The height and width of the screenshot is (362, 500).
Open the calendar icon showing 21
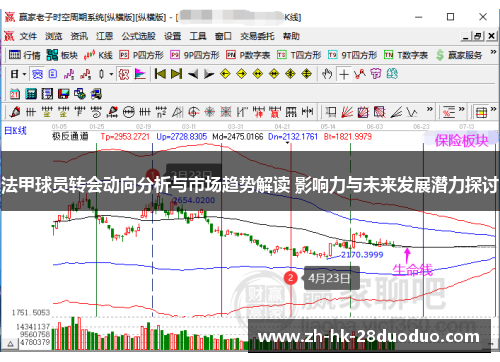click(15, 94)
